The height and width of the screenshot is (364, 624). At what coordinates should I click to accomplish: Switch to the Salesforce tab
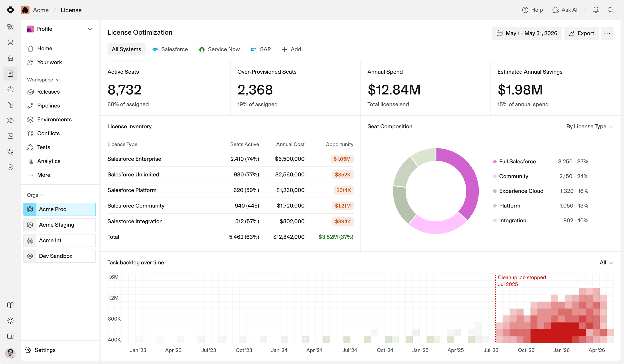pos(170,49)
